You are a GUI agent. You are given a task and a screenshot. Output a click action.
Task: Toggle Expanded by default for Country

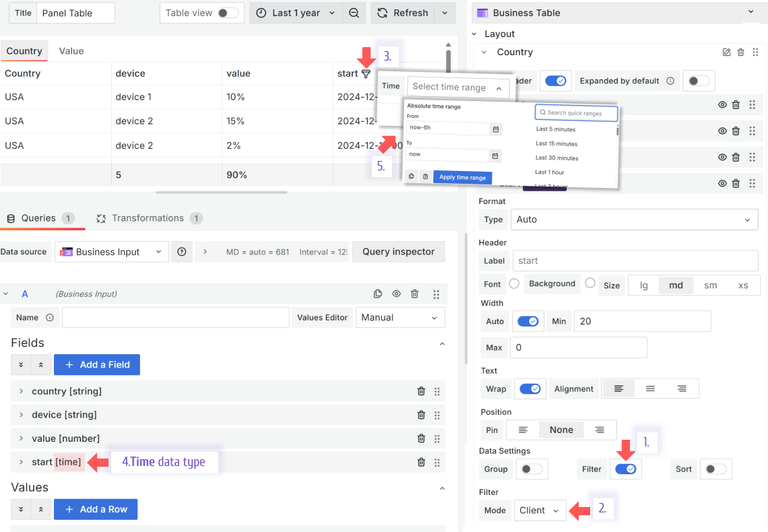(x=699, y=80)
